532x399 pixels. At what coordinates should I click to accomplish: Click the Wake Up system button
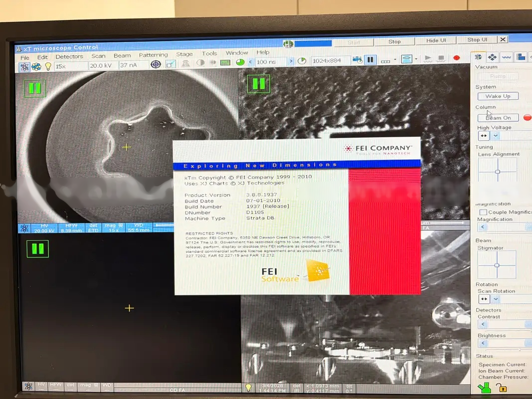tap(498, 96)
